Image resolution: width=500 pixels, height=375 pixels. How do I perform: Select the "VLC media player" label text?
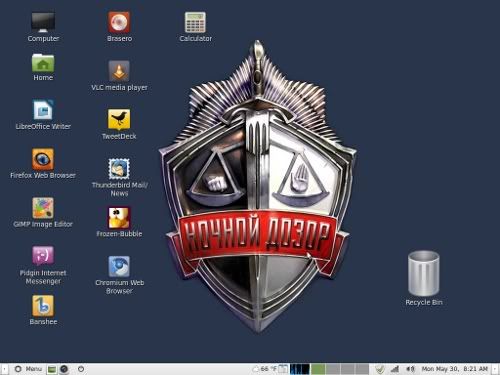(119, 88)
